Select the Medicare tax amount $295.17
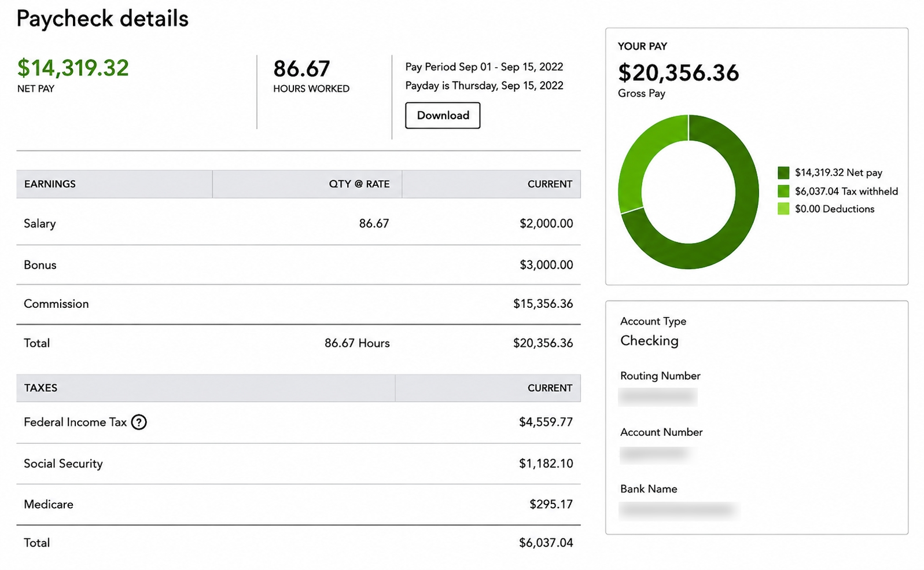 pyautogui.click(x=551, y=504)
